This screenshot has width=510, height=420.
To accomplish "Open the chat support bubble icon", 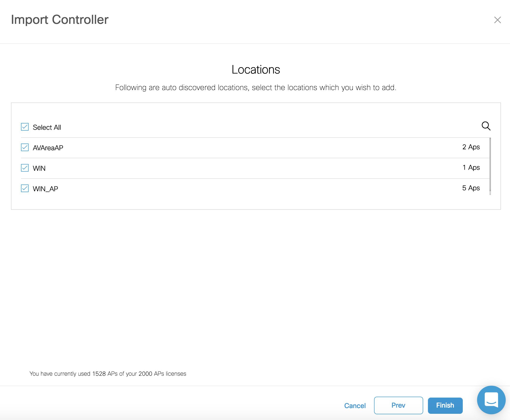I will pos(491,400).
